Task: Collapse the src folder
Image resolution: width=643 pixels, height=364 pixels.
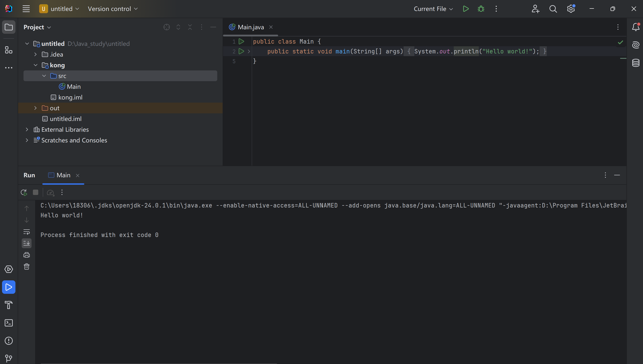Action: [x=44, y=76]
